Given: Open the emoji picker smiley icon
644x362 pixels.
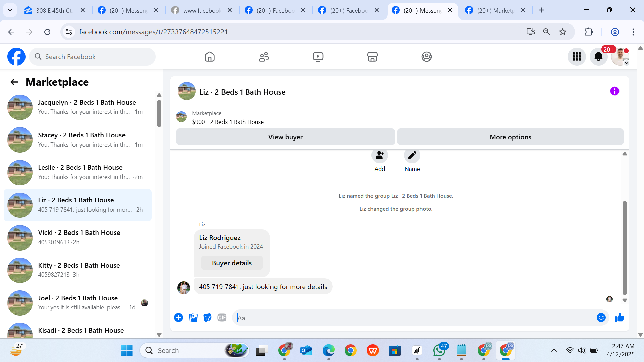Looking at the screenshot, I should tap(601, 318).
